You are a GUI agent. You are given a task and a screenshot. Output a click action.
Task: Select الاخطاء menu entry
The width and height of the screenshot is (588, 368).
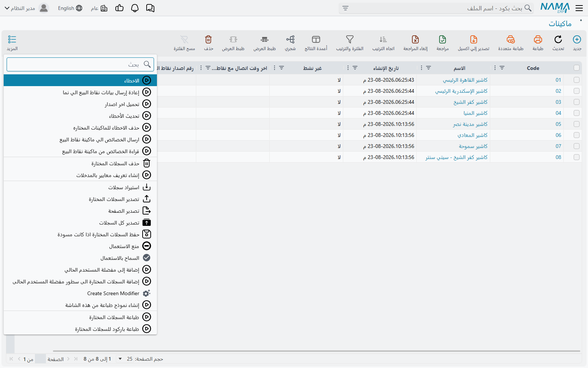point(80,80)
